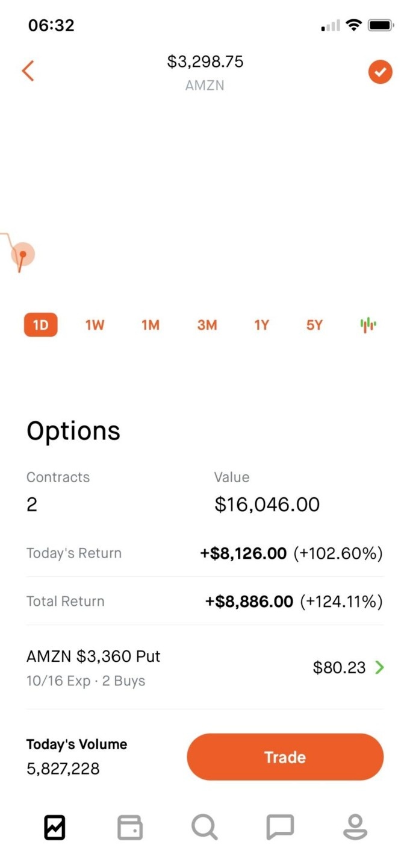This screenshot has width=410, height=868.
Task: Open the messages chat bubble icon
Action: (x=280, y=827)
